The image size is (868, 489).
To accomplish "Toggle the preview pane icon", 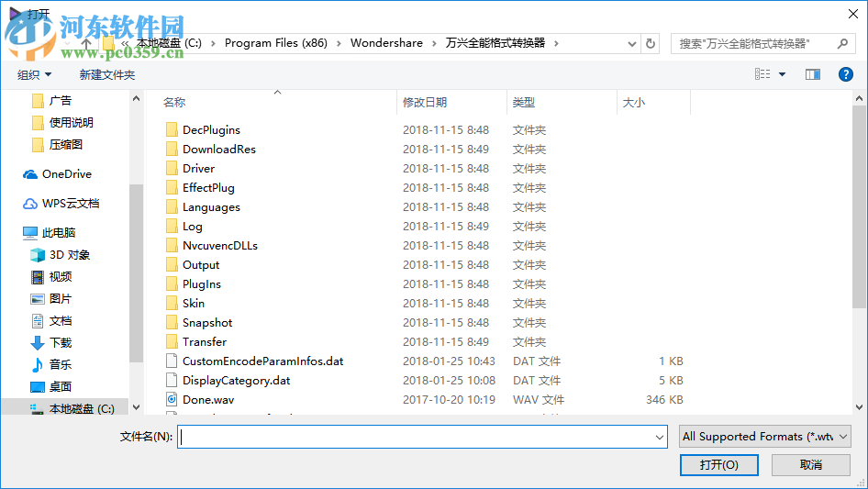I will click(x=813, y=74).
